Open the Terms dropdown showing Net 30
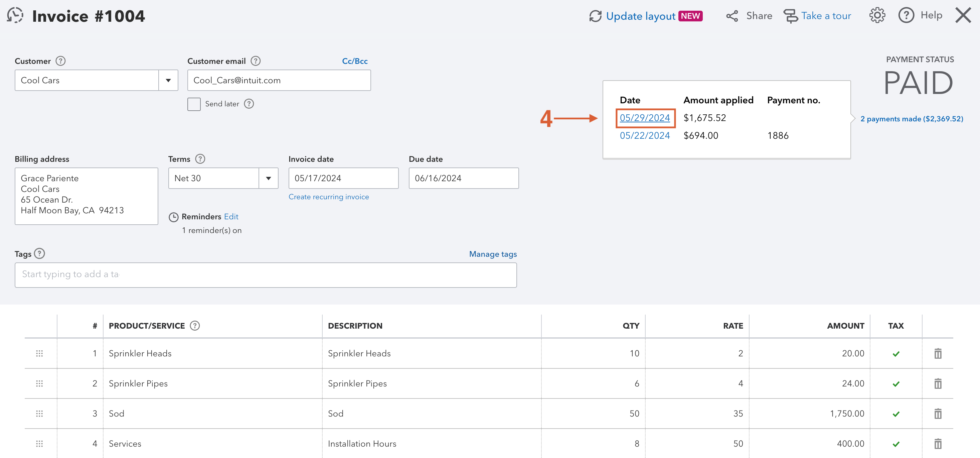 point(269,178)
